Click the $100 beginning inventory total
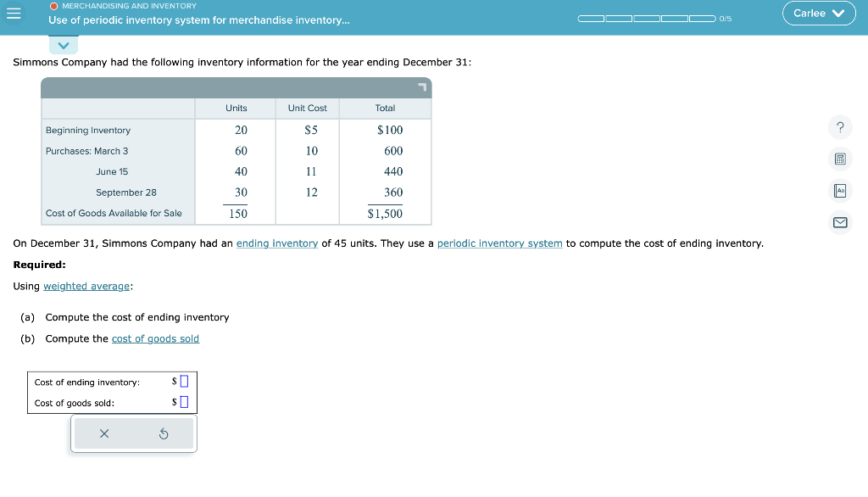This screenshot has height=497, width=868. click(390, 131)
